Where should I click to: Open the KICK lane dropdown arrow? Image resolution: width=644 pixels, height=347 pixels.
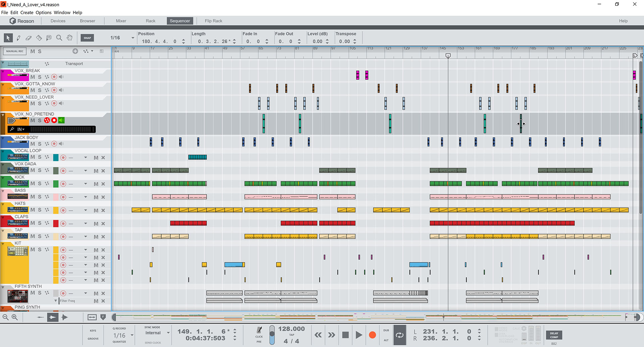point(86,184)
